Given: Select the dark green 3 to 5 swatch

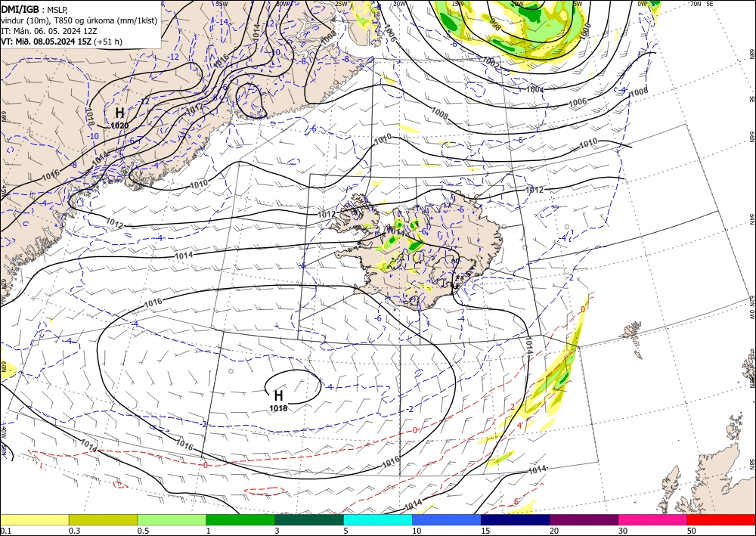Looking at the screenshot, I should (x=309, y=519).
